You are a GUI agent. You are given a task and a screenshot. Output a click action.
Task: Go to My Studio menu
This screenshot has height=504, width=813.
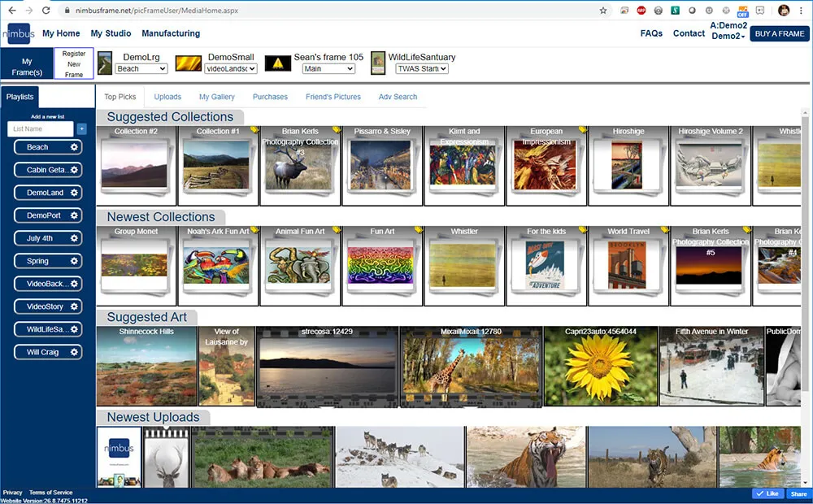(111, 33)
